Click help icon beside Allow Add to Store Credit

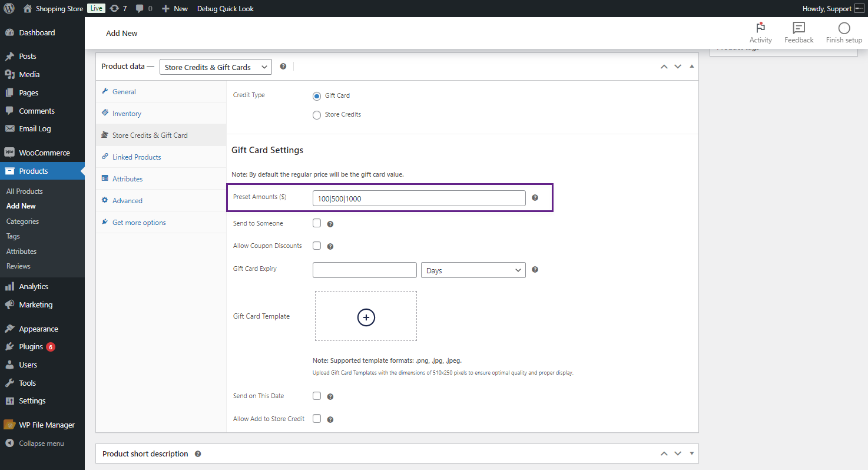click(330, 419)
